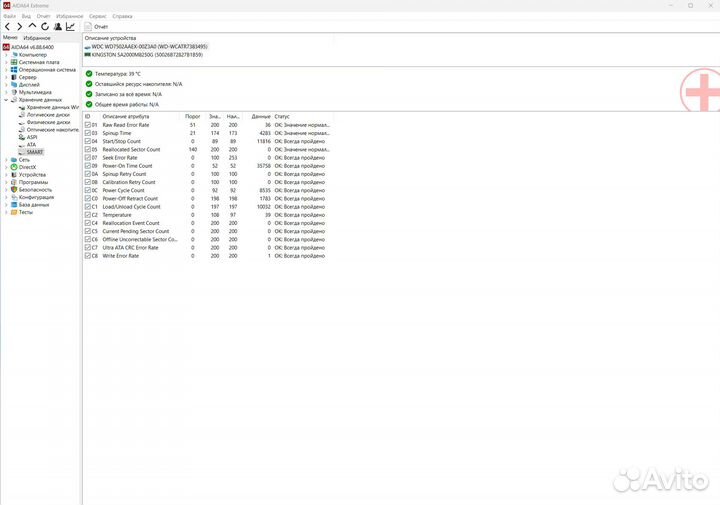Viewport: 720px width, 505px height.
Task: Go up one level with Up arrow
Action: click(32, 26)
